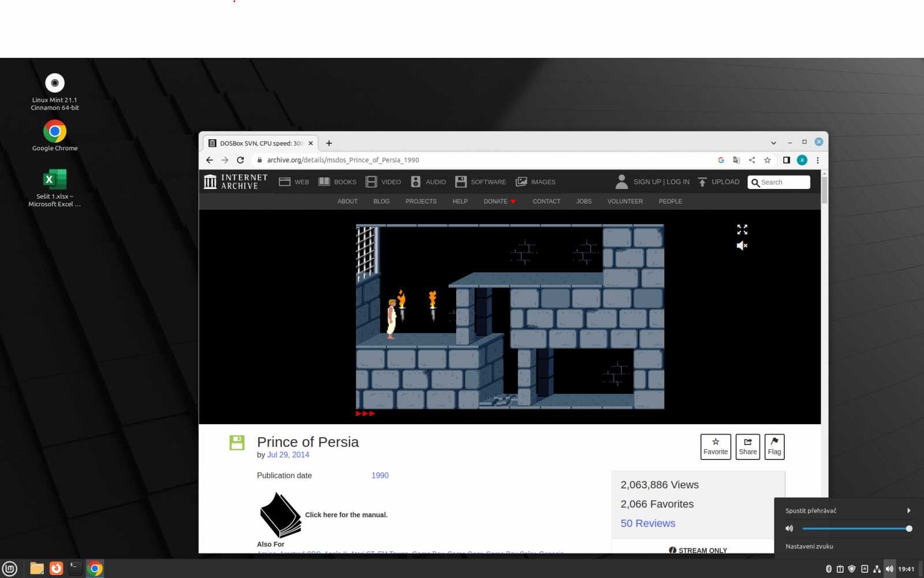
Task: Open the Files folder in taskbar
Action: pyautogui.click(x=37, y=569)
